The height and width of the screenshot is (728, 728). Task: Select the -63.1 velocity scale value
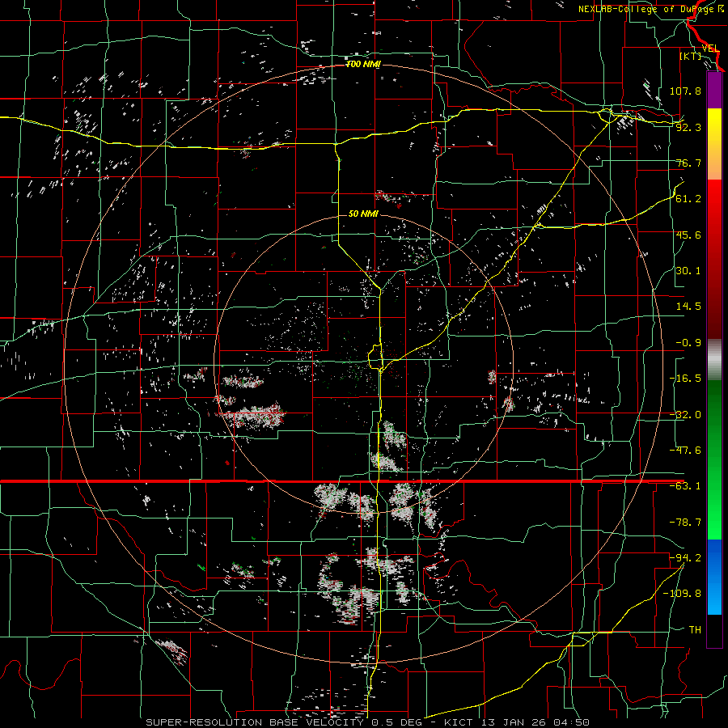tap(685, 486)
